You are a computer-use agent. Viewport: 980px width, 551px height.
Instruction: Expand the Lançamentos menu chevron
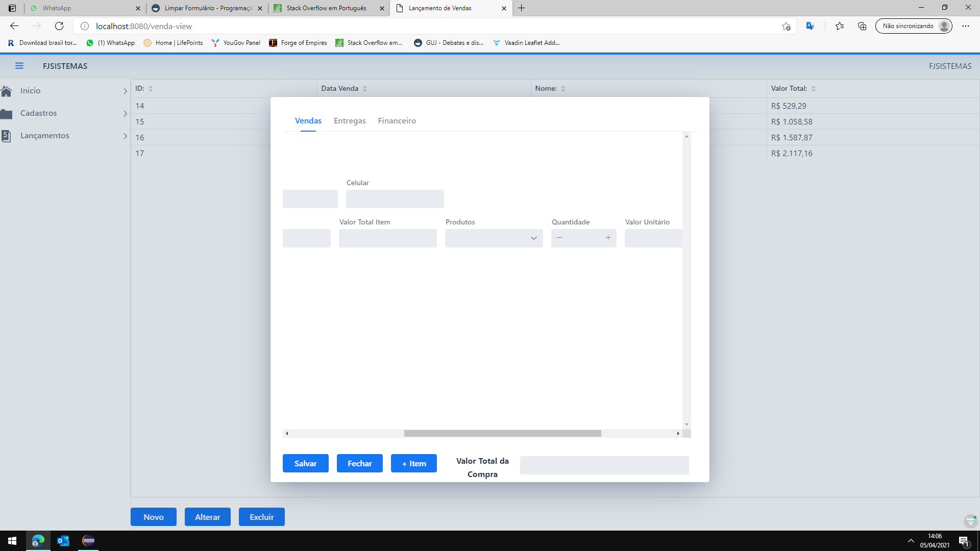(x=125, y=136)
